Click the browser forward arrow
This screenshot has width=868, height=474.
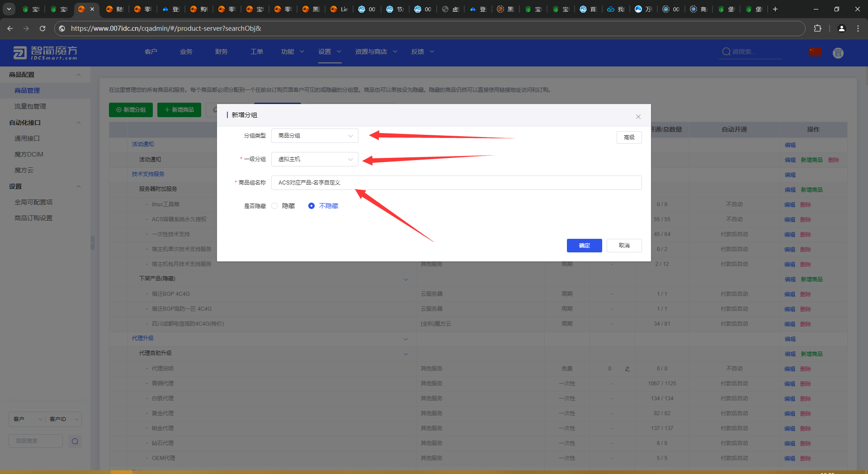(x=26, y=28)
